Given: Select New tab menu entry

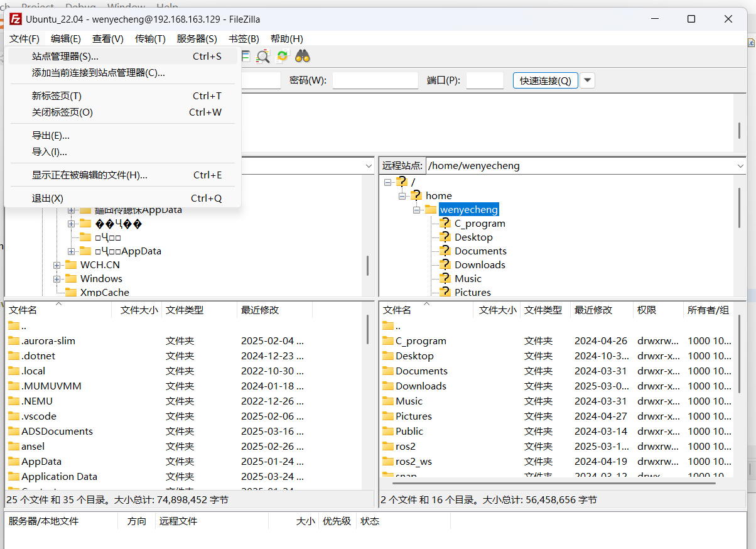Looking at the screenshot, I should tap(122, 96).
